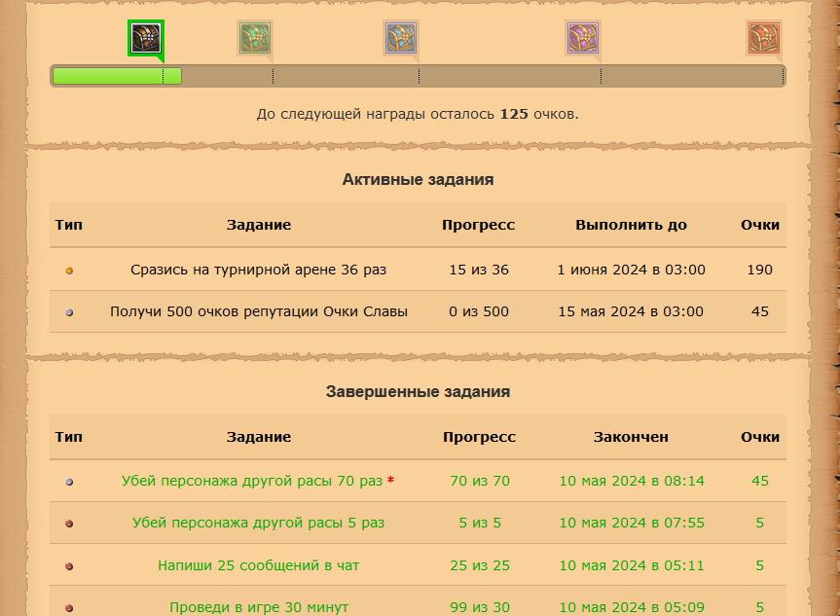Click the green reward progress bar

point(118,76)
